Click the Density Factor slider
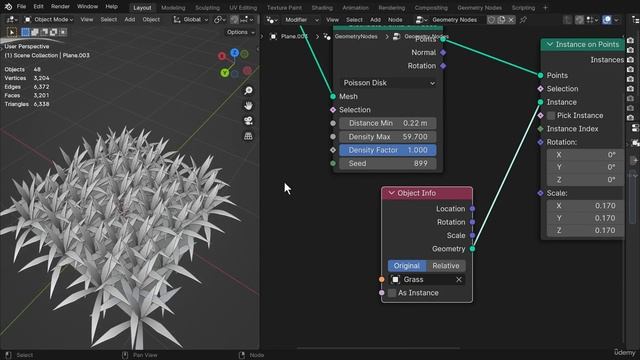 (x=388, y=150)
